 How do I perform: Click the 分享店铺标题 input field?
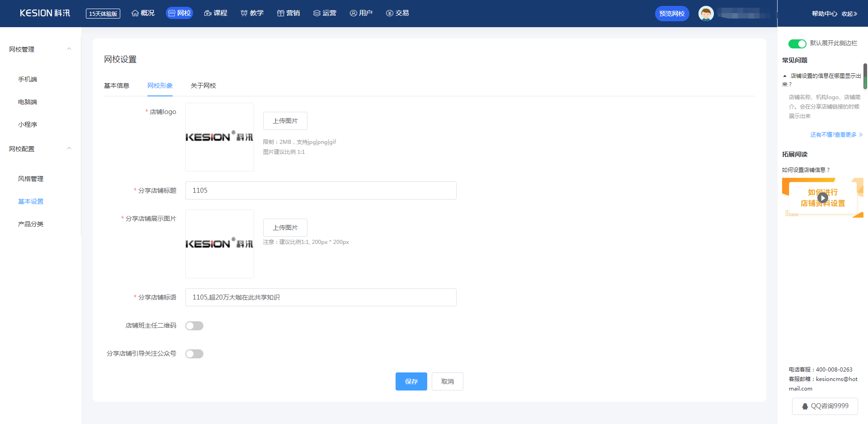click(x=321, y=191)
